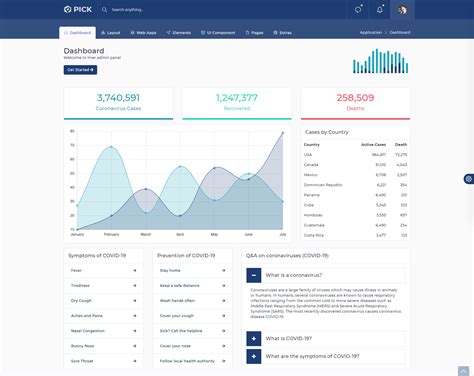Click the arrow next to Follow local health authority

click(224, 361)
